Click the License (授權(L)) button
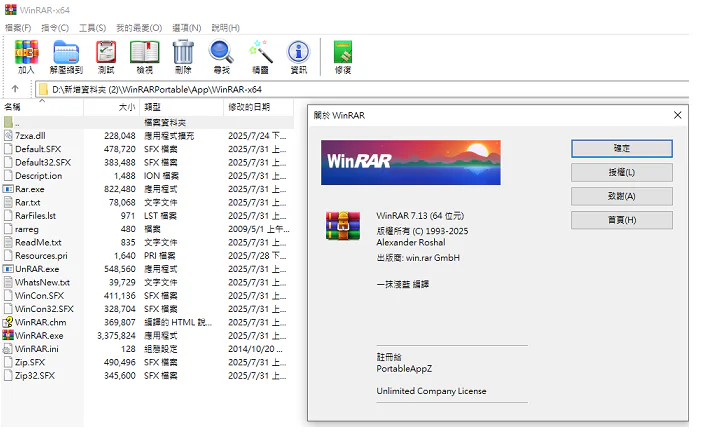727x448 pixels. (622, 173)
